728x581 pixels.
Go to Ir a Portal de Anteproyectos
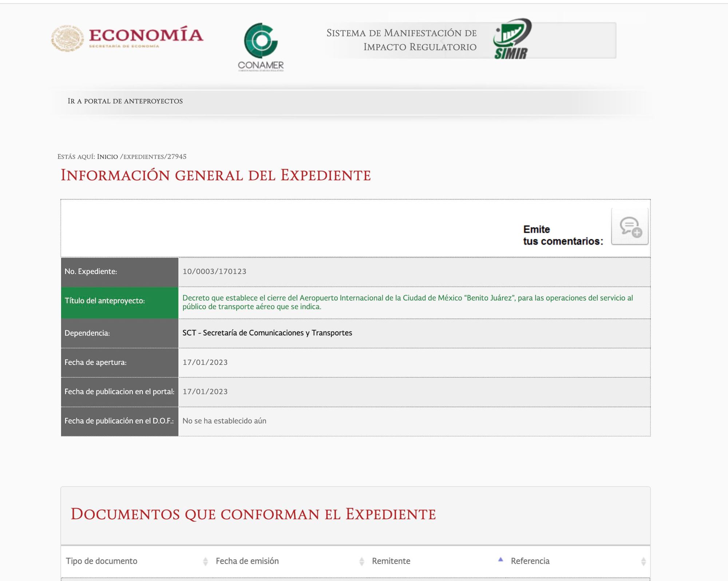[125, 101]
